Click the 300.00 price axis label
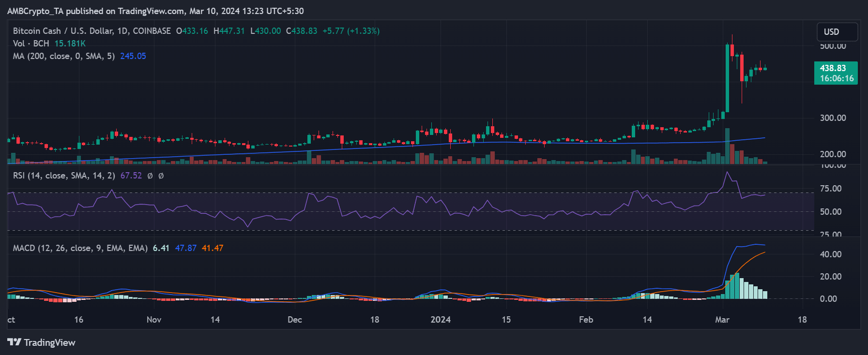 point(833,118)
